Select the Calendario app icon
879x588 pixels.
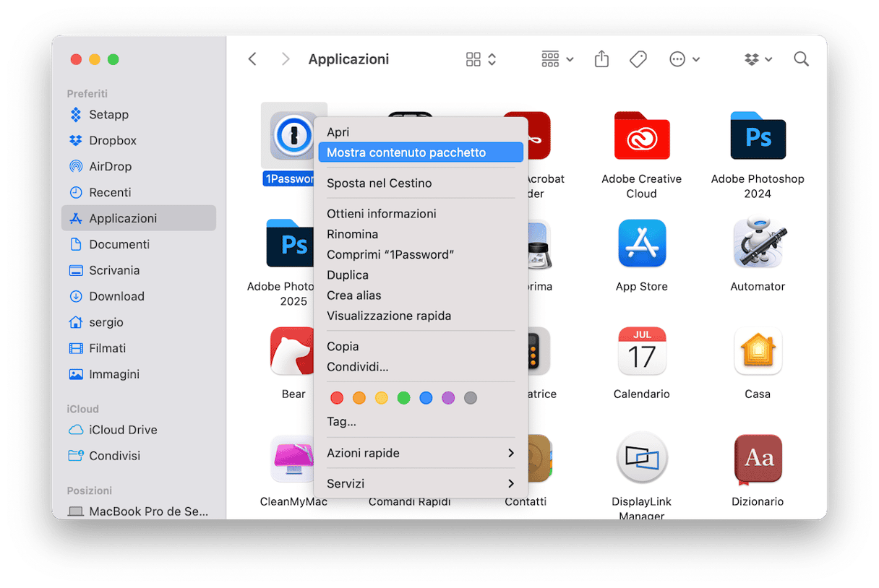(x=641, y=352)
